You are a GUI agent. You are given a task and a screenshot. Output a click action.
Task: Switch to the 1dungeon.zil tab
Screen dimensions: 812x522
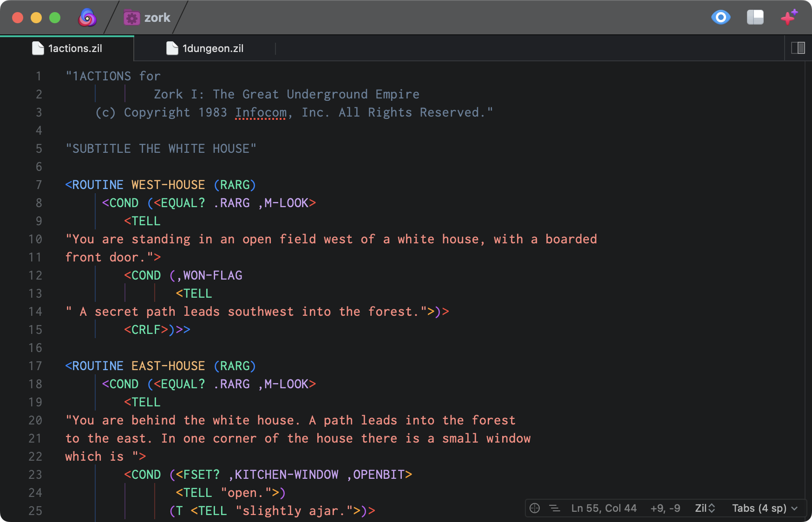[205, 48]
